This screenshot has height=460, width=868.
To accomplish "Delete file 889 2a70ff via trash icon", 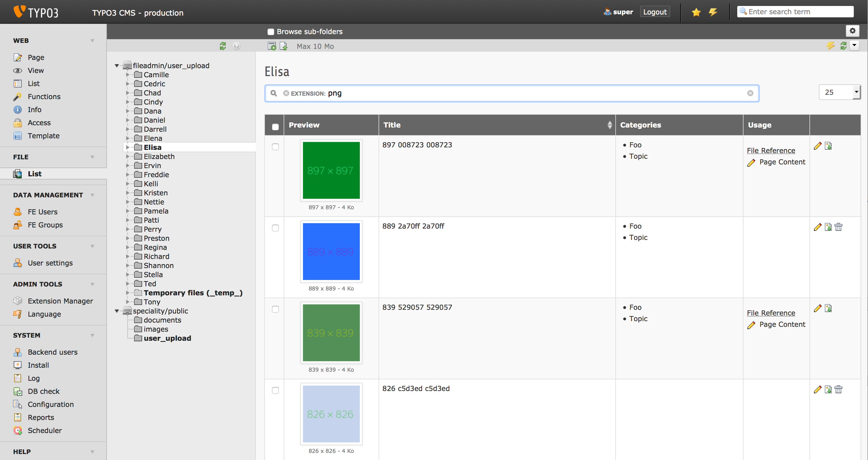I will click(x=839, y=227).
